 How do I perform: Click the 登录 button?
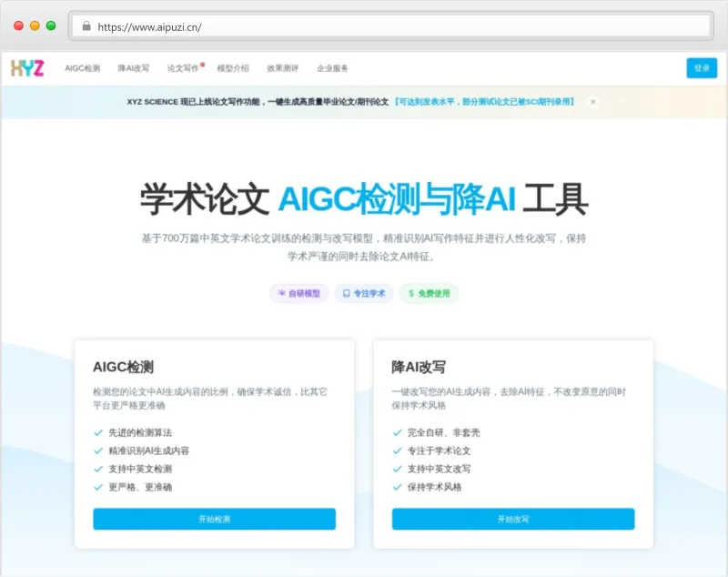700,67
